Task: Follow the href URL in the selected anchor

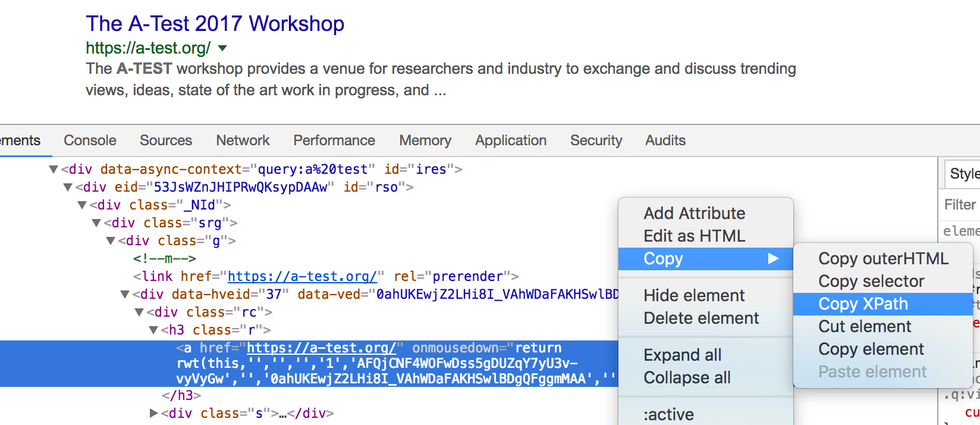Action: (x=321, y=348)
